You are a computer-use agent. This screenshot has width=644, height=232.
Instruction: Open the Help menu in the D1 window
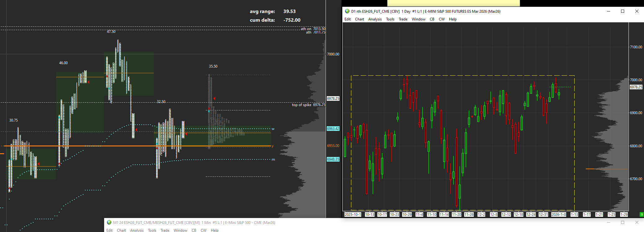tap(453, 19)
